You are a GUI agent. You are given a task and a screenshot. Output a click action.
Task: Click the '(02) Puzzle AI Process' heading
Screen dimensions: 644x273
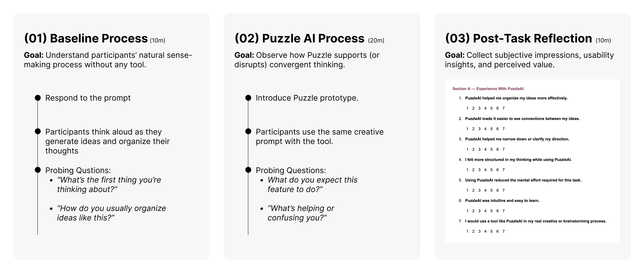[299, 39]
